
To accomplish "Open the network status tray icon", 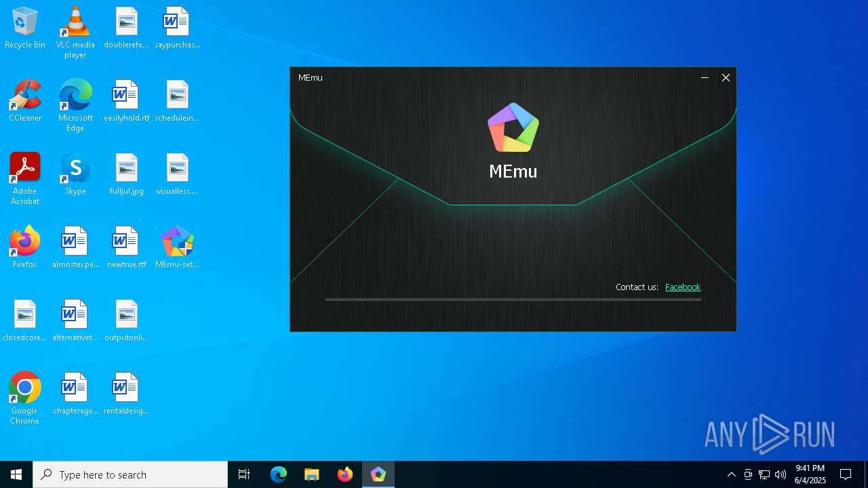I will pyautogui.click(x=764, y=474).
